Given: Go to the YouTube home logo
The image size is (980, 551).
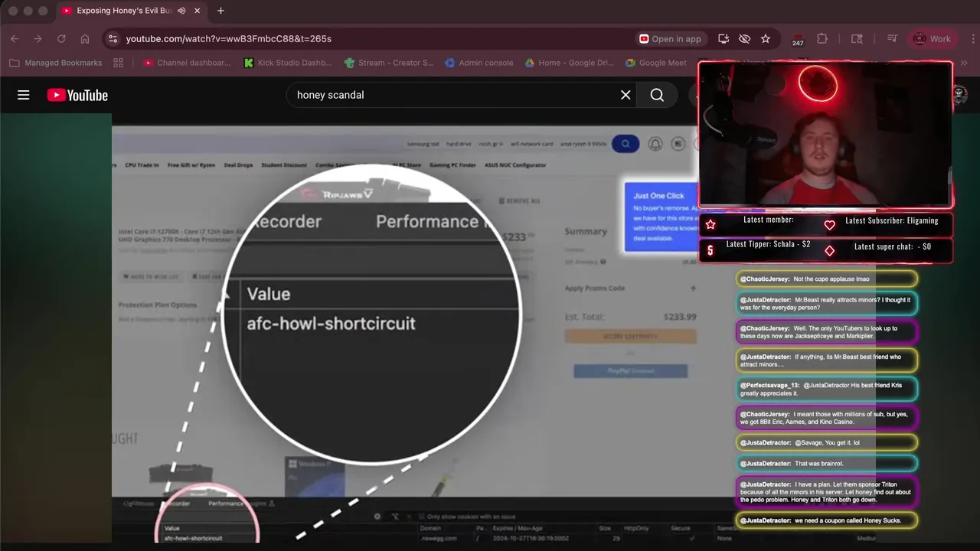Looking at the screenshot, I should coord(77,95).
